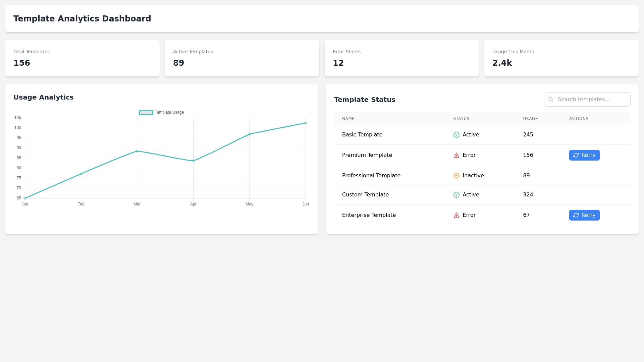Screen dimensions: 644x362
Task: Click the Name column header
Action: coord(348,119)
